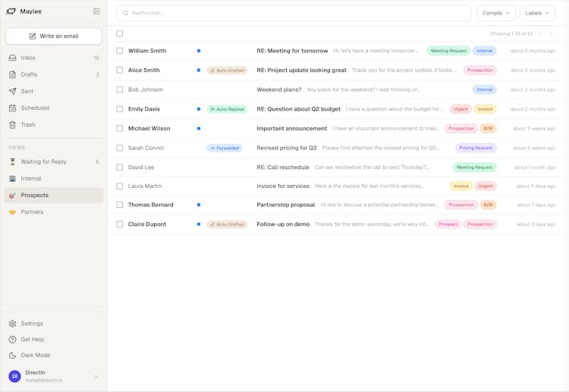This screenshot has width=569, height=392.
Task: Select the Partners view
Action: (x=32, y=212)
